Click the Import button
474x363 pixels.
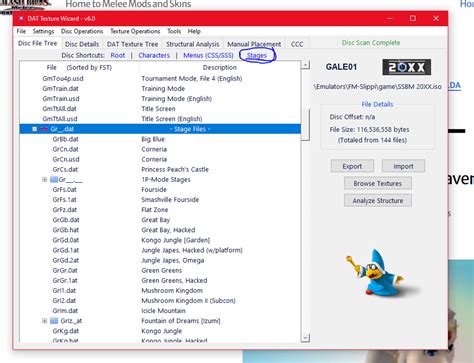pyautogui.click(x=403, y=166)
